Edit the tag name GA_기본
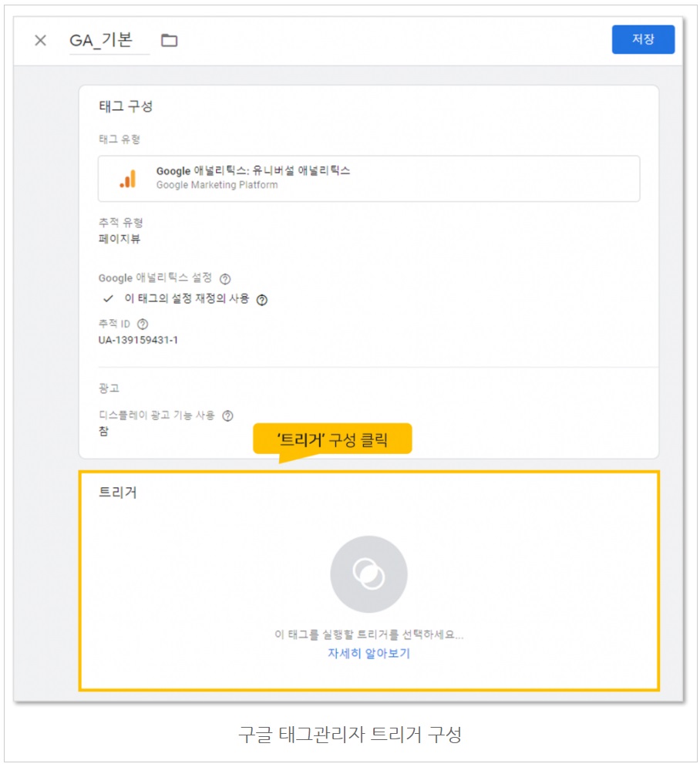 101,40
